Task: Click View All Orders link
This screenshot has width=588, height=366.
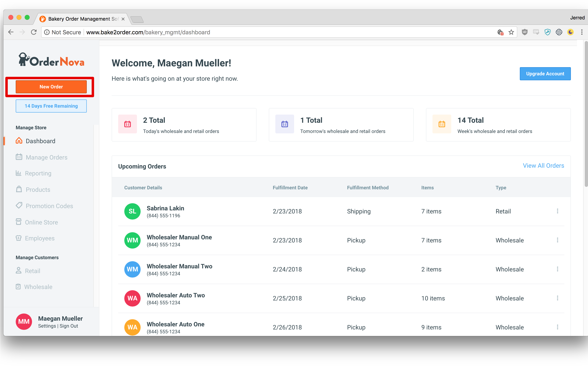Action: 543,166
